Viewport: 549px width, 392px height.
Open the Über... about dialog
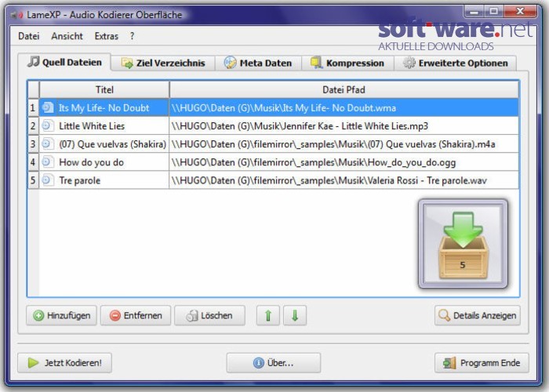(x=274, y=363)
